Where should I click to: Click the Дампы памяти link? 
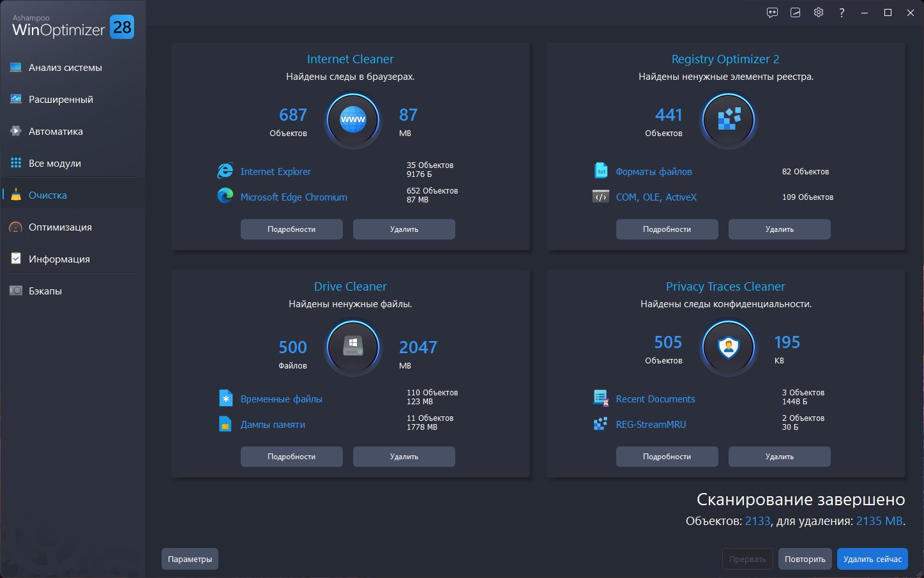(273, 425)
